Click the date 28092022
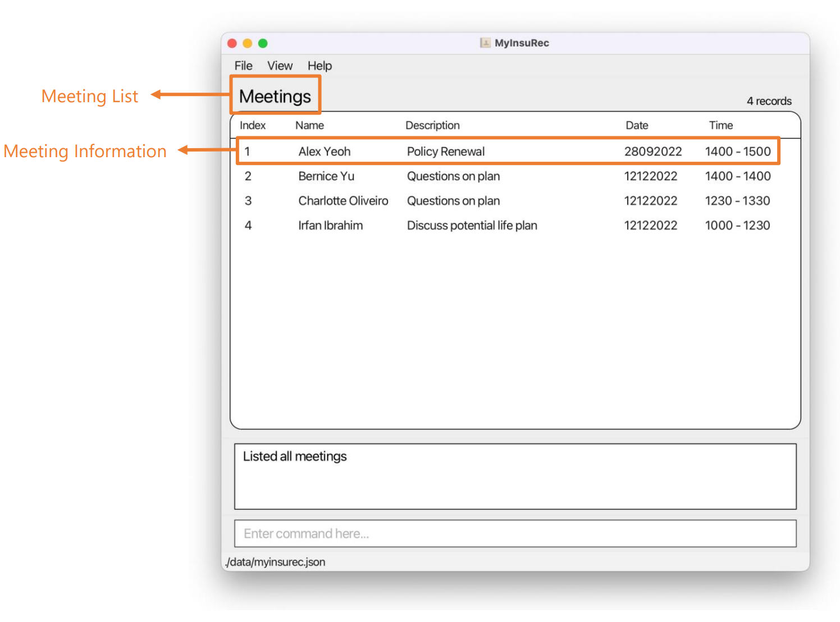 pyautogui.click(x=653, y=152)
